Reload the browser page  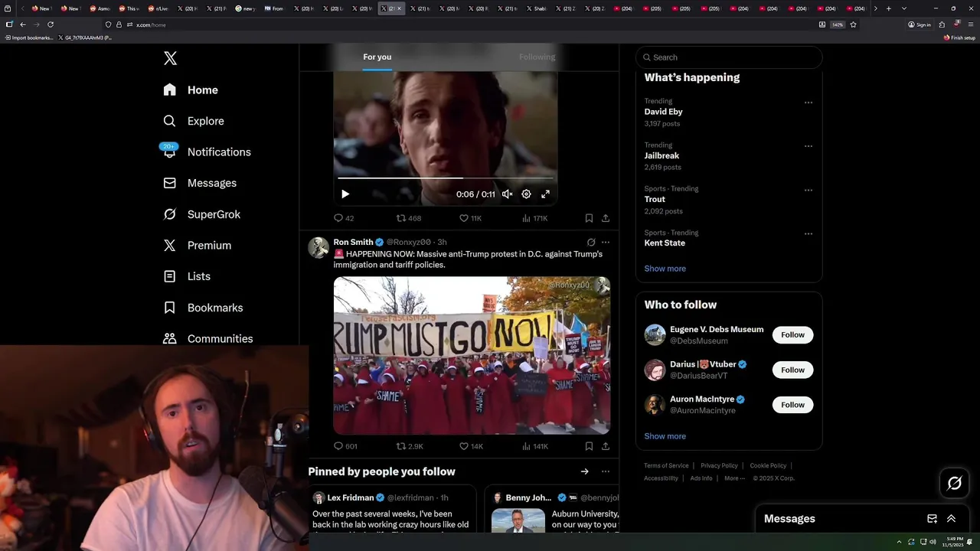(51, 24)
